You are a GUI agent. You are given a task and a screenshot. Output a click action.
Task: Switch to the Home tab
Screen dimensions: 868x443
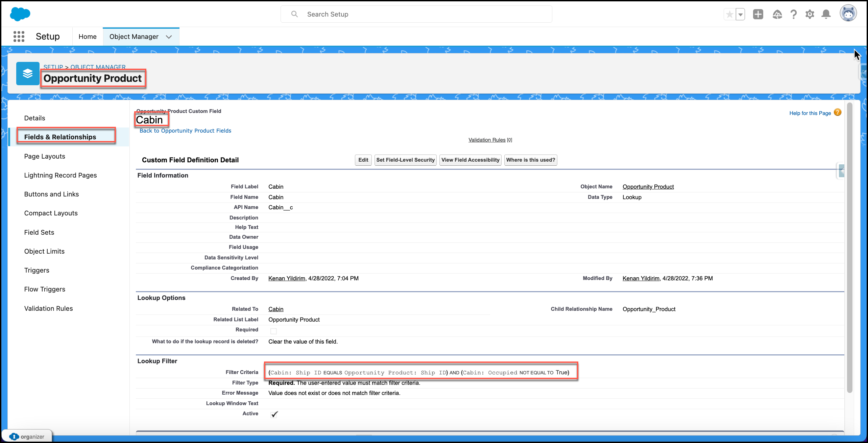pyautogui.click(x=87, y=37)
